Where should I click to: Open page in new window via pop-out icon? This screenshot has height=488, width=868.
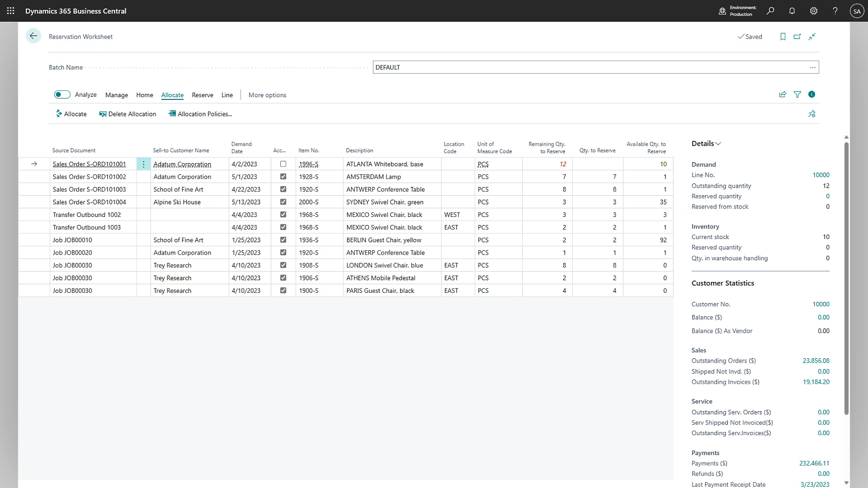click(797, 36)
